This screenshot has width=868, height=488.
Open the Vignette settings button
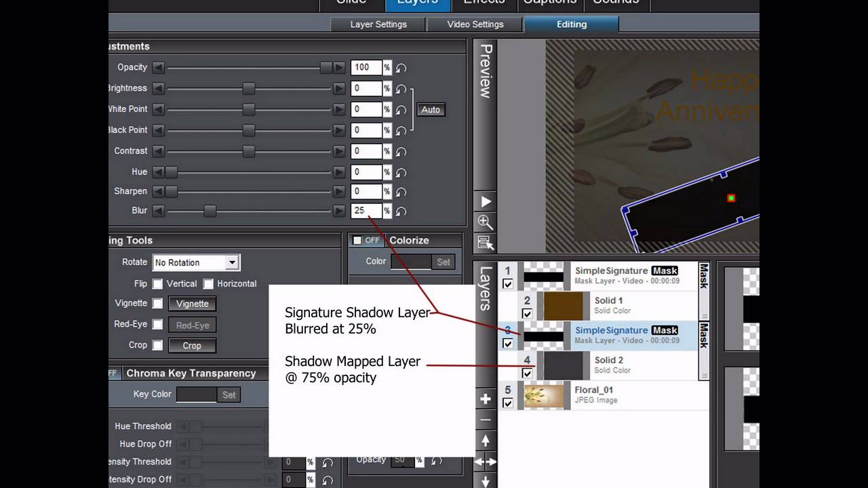click(x=192, y=304)
